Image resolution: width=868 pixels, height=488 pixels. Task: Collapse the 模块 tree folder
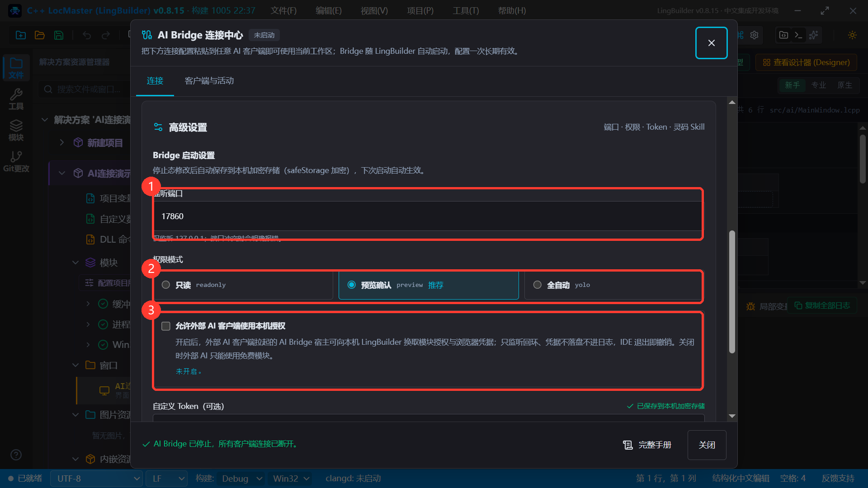point(75,263)
